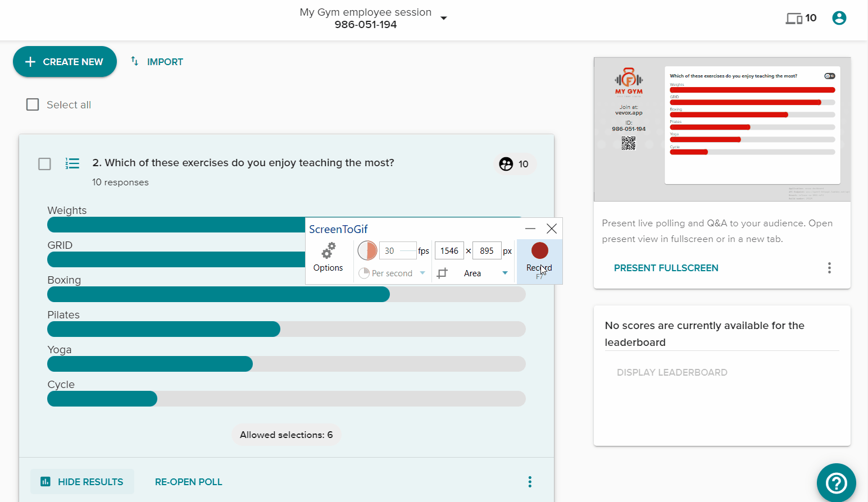This screenshot has width=868, height=502.
Task: Select the Area crop icon in ScreenToGif
Action: pyautogui.click(x=443, y=273)
